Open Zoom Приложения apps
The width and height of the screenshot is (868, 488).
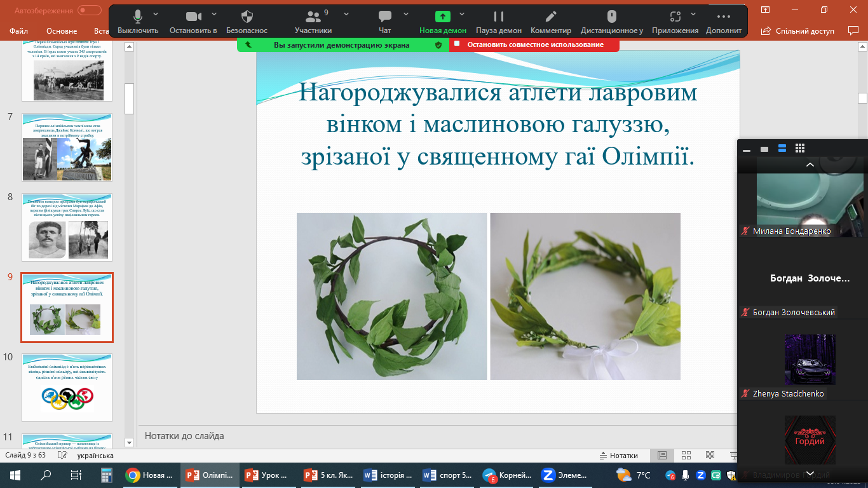click(x=675, y=22)
